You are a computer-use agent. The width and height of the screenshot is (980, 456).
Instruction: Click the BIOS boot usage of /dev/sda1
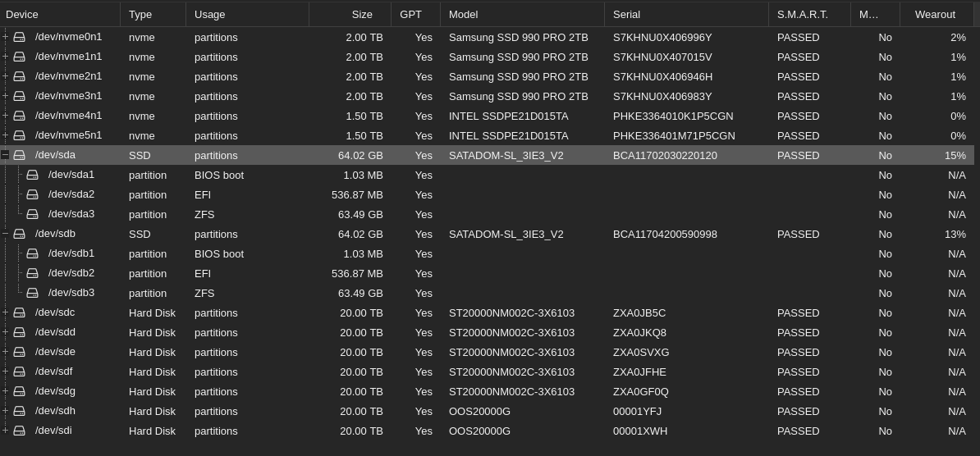pyautogui.click(x=219, y=175)
